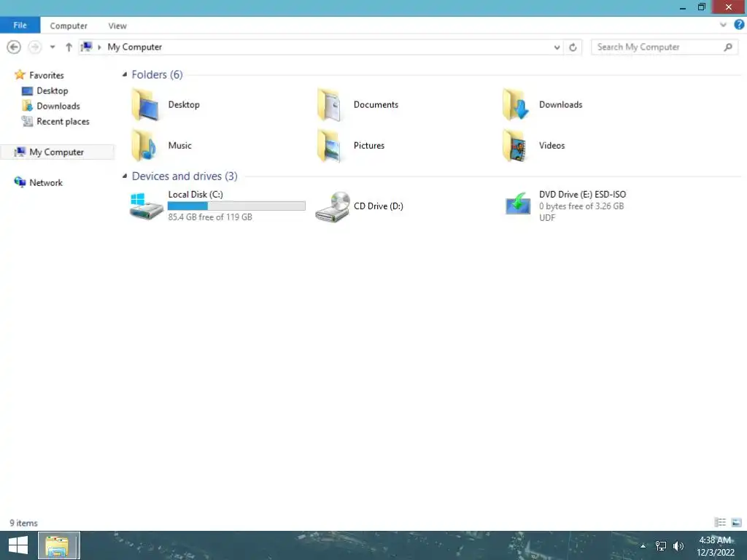Open the Downloads folder icon in Folders

(516, 105)
